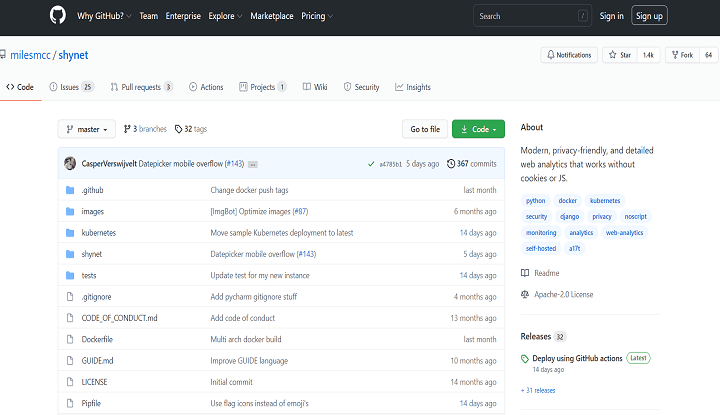This screenshot has height=415, width=720.
Task: Open the milesmcc owner link
Action: coord(30,55)
